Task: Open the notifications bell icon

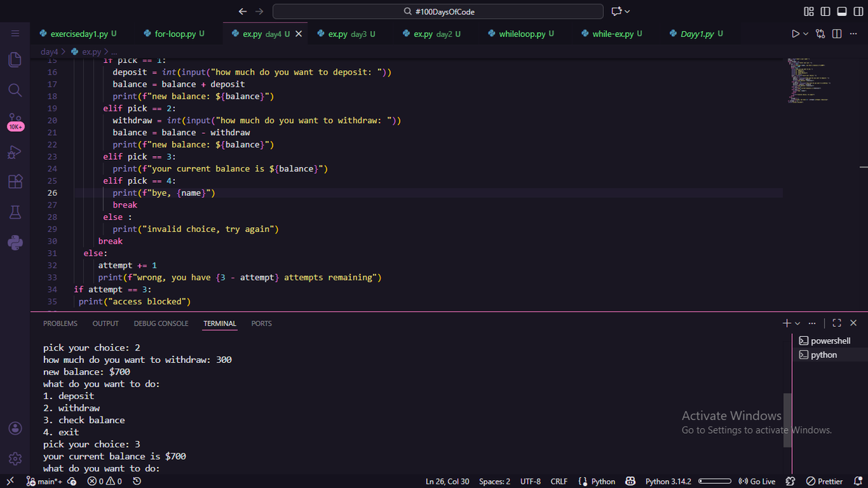Action: coord(858,481)
